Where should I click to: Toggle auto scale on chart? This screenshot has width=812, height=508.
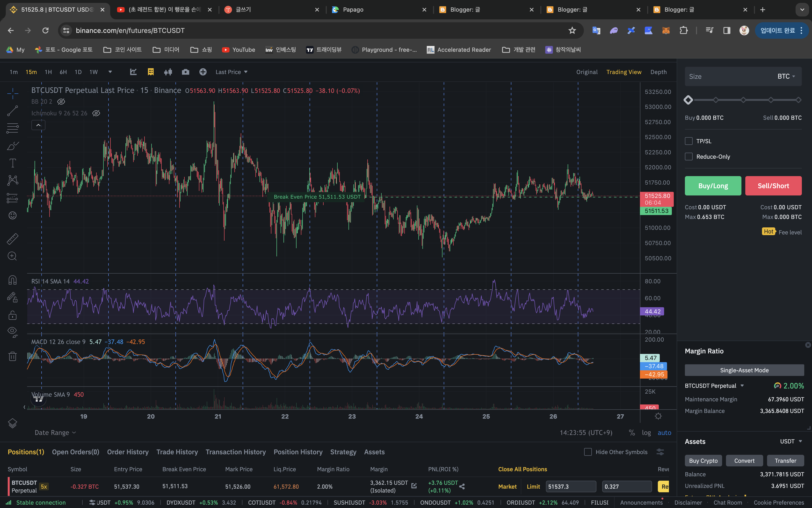tap(664, 433)
